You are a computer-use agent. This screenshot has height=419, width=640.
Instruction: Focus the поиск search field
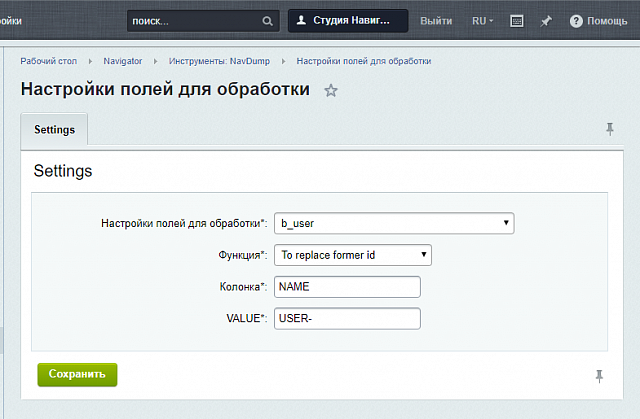click(203, 21)
